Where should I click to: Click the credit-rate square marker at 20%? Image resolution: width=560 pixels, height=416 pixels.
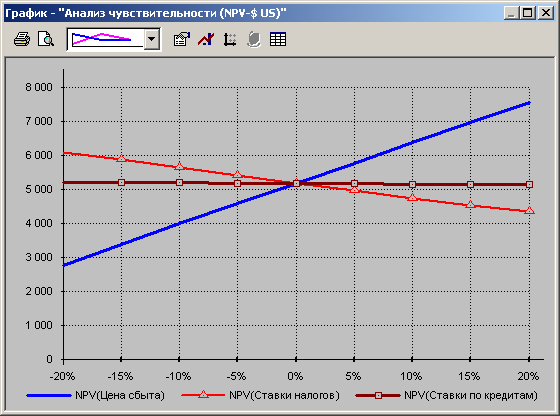[530, 185]
